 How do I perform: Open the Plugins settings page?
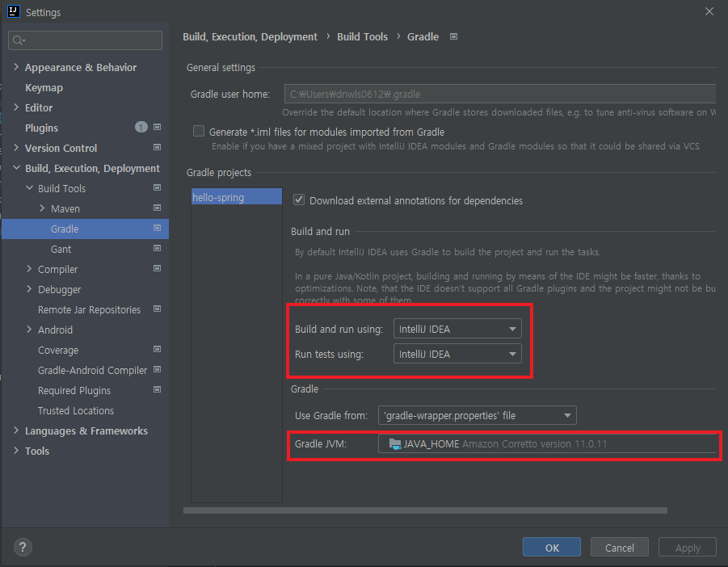click(x=41, y=128)
